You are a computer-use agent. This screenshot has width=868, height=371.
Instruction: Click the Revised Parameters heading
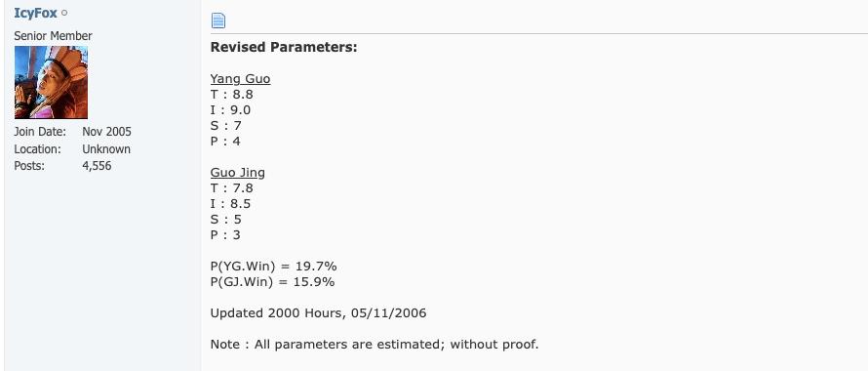coord(284,48)
